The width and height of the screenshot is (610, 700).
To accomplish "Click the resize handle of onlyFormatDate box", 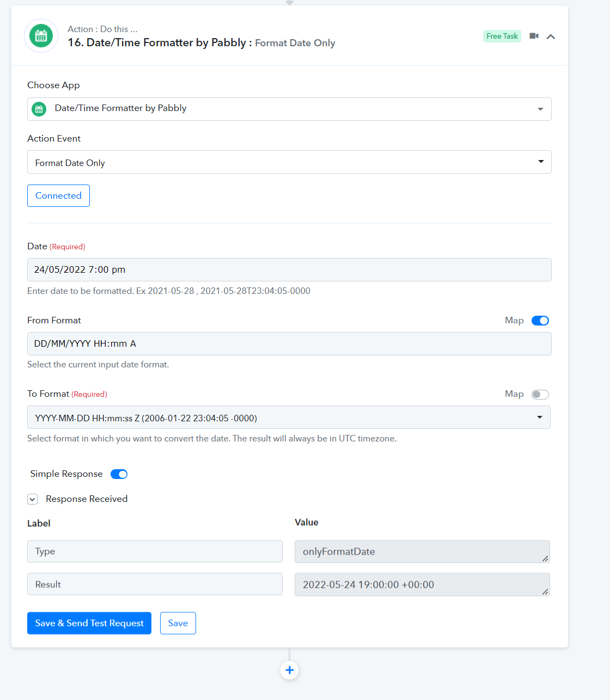I will click(545, 559).
